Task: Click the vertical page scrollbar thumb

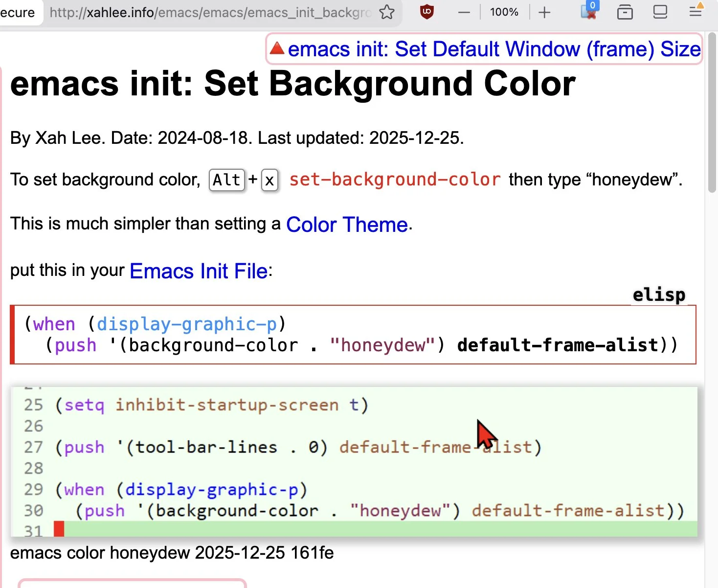Action: click(x=712, y=113)
